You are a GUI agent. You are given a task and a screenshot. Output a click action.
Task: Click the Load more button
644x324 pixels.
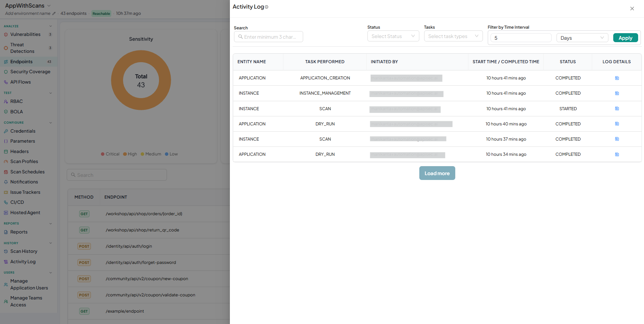pos(437,173)
